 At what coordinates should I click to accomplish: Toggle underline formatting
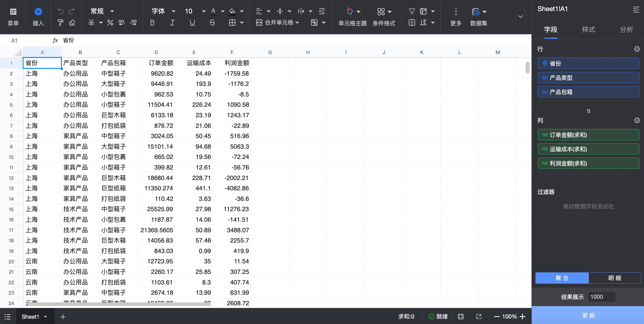coord(192,23)
